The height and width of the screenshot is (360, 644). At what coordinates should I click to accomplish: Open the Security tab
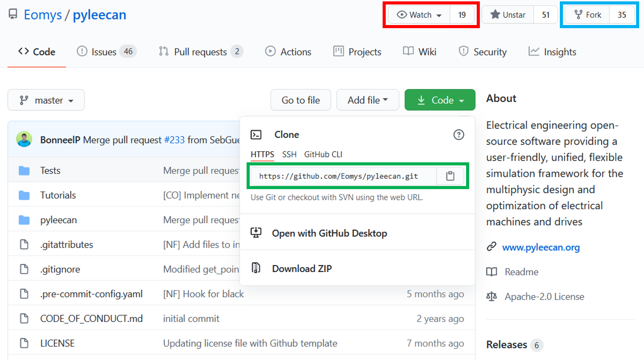pos(483,52)
